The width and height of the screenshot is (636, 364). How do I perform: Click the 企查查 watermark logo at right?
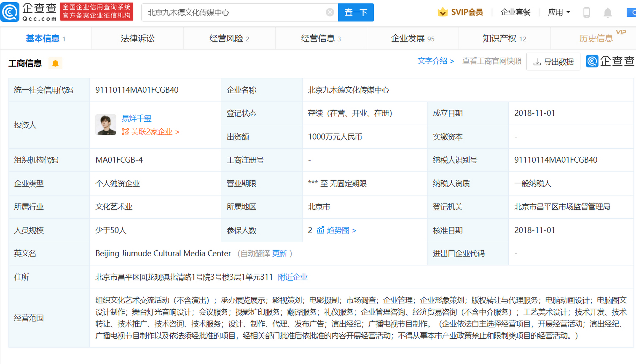tap(610, 61)
